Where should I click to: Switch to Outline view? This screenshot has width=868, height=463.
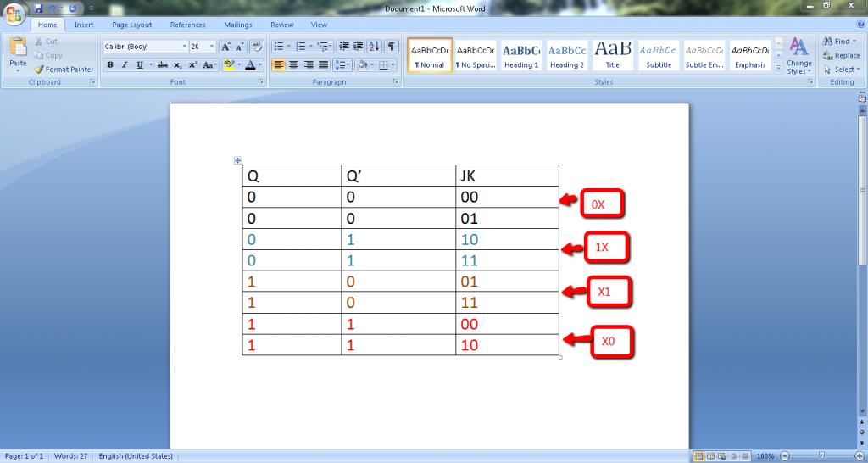(x=732, y=456)
